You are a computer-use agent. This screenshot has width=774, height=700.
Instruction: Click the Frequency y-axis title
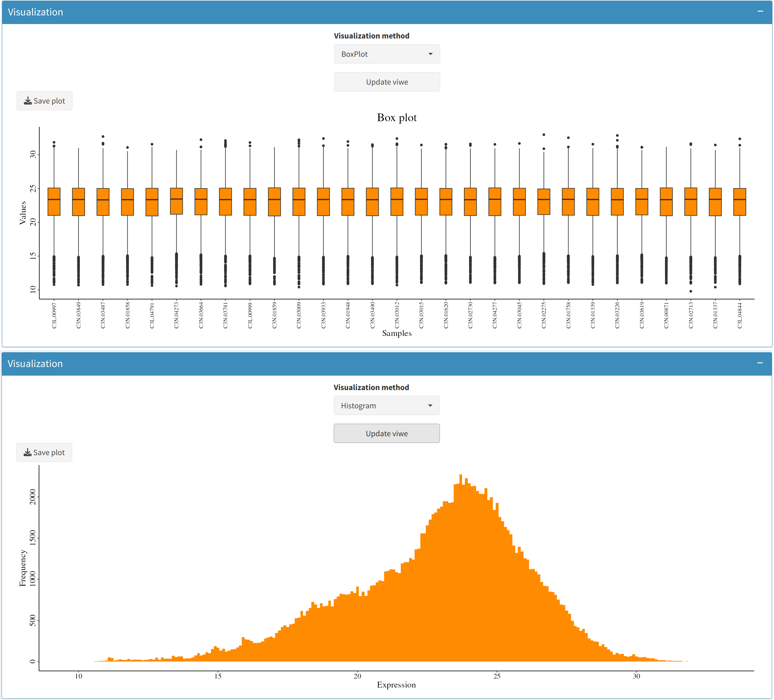click(23, 568)
